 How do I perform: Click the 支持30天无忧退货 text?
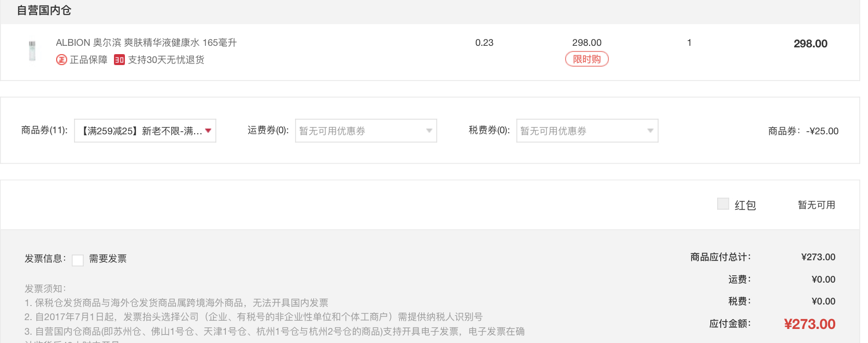coord(166,60)
